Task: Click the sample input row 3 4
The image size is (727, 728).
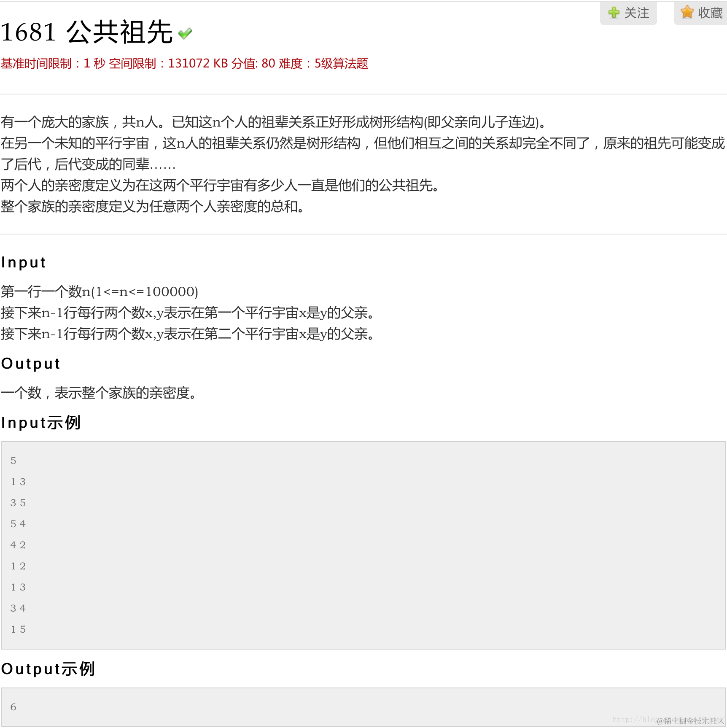Action: [x=18, y=608]
